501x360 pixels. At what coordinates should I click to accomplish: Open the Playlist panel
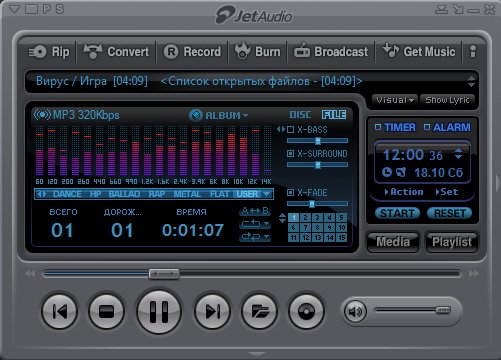click(x=452, y=242)
